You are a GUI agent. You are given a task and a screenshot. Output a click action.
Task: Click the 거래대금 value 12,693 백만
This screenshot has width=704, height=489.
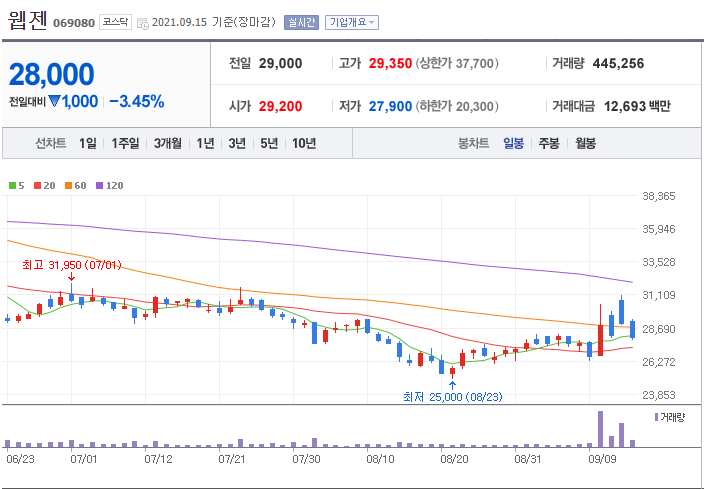637,107
